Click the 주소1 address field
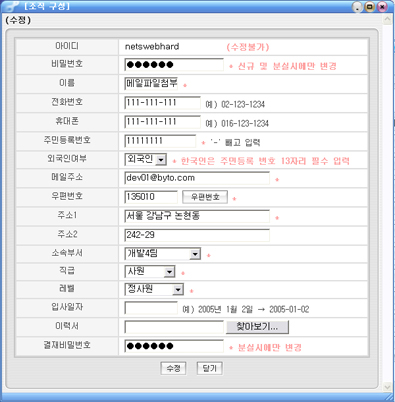This screenshot has width=395, height=402. (x=197, y=216)
